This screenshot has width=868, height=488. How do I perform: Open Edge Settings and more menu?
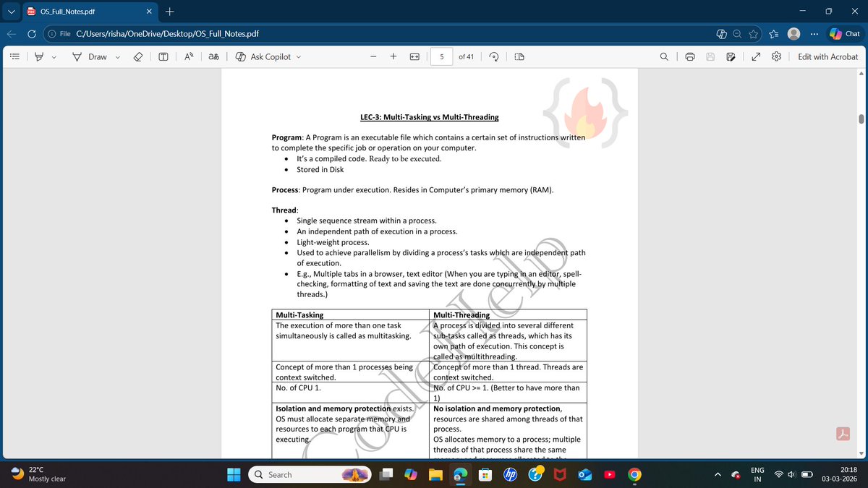(814, 34)
